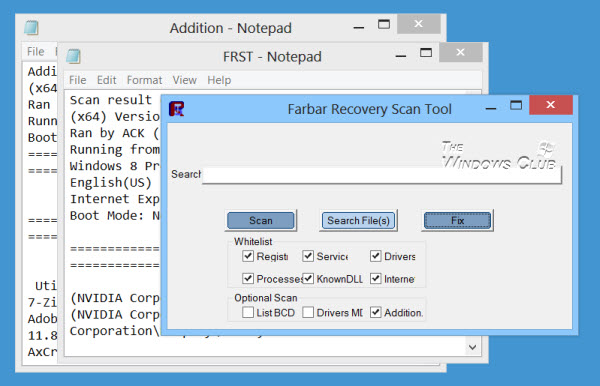
Task: Toggle the Registry whitelist checkbox
Action: (248, 256)
